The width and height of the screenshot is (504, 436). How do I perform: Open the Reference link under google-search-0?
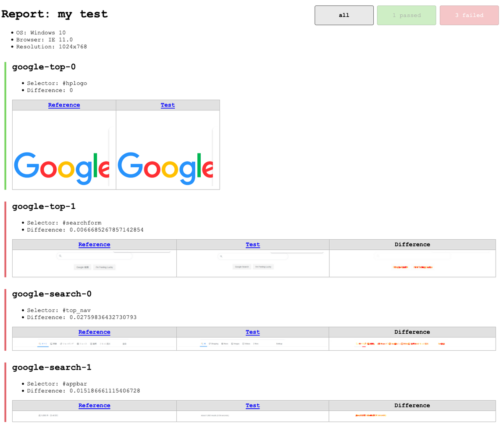[x=94, y=332]
